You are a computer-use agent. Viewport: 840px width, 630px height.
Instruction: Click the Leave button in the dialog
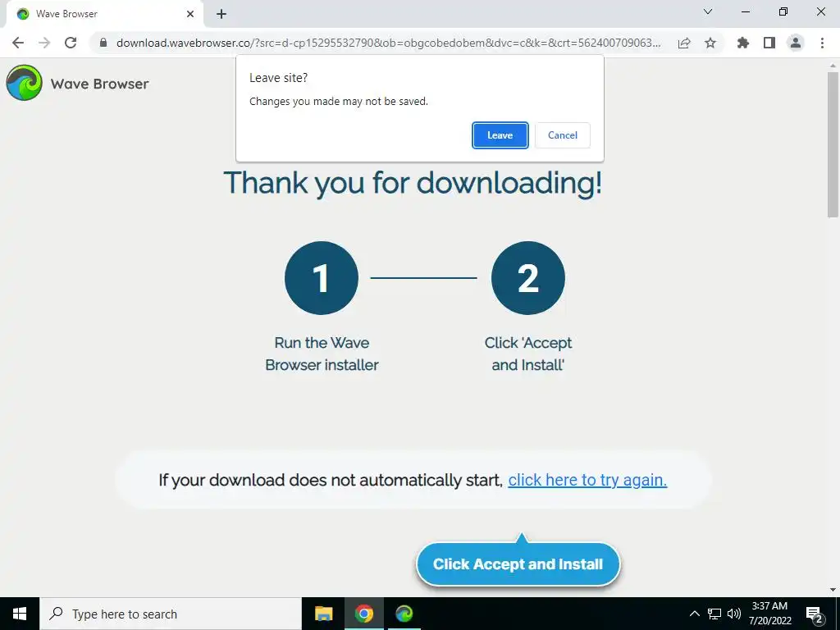500,135
